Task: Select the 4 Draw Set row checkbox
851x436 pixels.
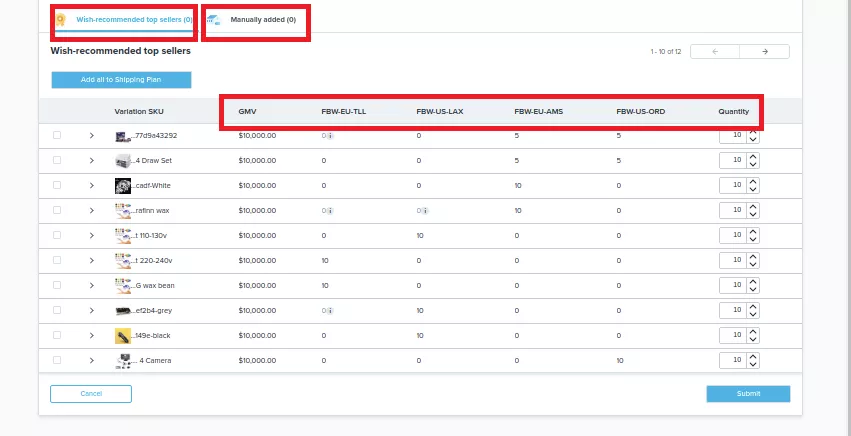Action: (x=57, y=160)
